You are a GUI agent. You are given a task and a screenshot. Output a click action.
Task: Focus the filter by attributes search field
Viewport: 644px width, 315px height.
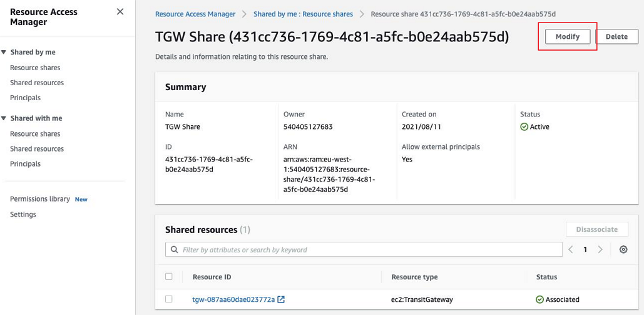click(369, 250)
